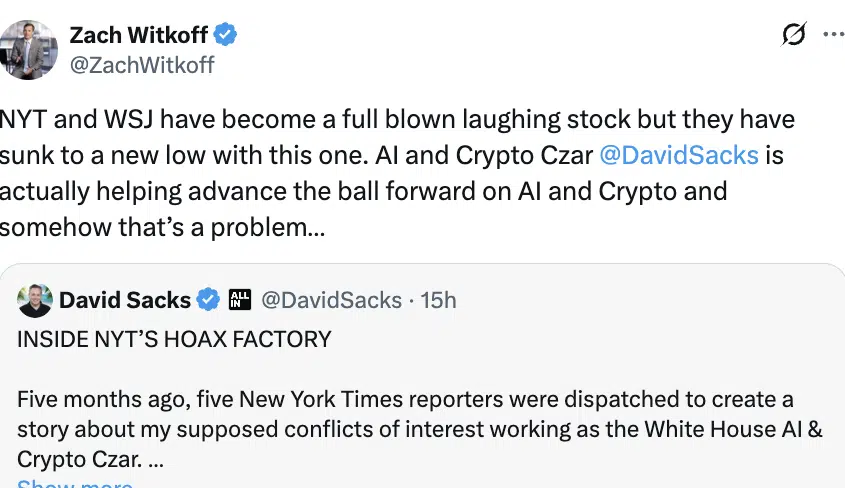The height and width of the screenshot is (488, 845).
Task: Click the Zach Witkoff display name
Action: click(x=138, y=35)
